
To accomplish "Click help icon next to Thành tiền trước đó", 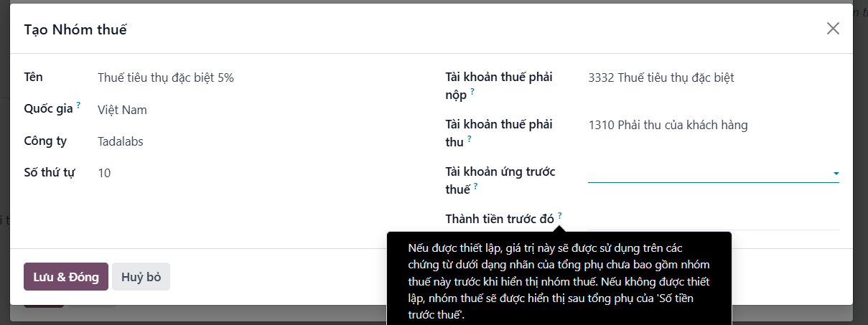I will [x=559, y=215].
